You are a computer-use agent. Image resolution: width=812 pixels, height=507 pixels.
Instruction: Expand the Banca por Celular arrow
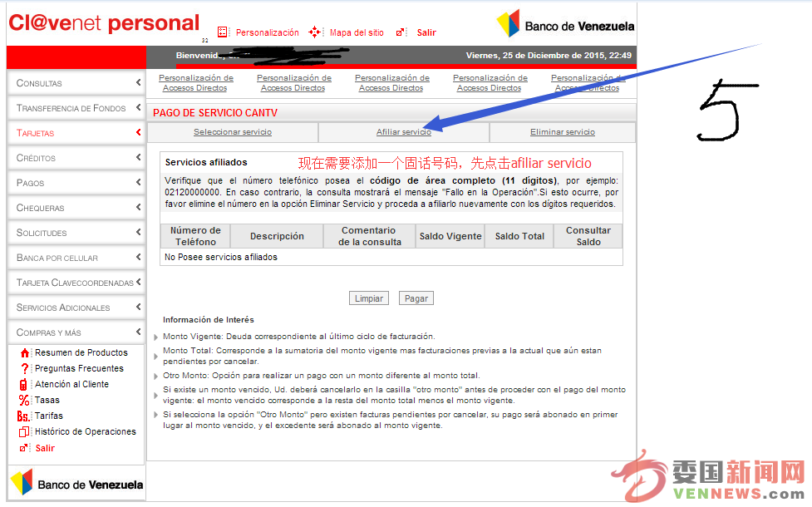tap(138, 257)
